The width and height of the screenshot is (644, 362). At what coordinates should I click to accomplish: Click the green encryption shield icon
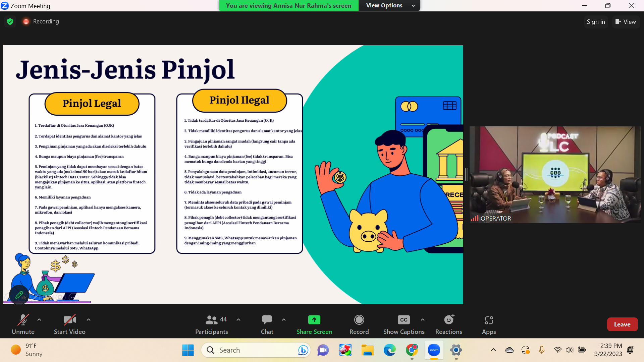pyautogui.click(x=10, y=21)
